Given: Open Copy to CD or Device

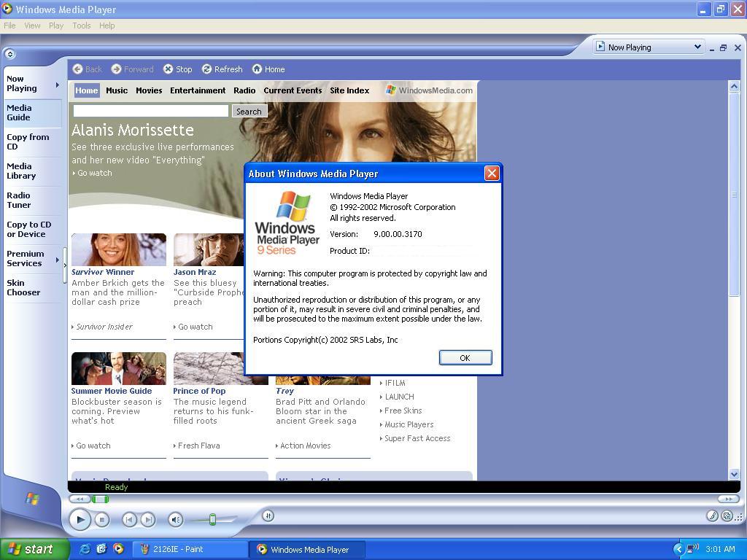Looking at the screenshot, I should (x=33, y=230).
